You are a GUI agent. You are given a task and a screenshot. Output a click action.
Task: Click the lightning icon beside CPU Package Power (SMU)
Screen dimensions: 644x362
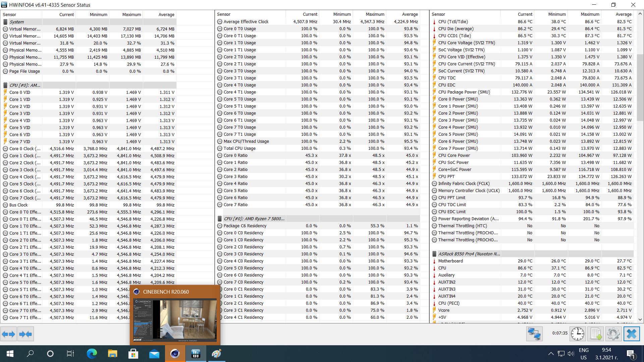[x=434, y=92]
